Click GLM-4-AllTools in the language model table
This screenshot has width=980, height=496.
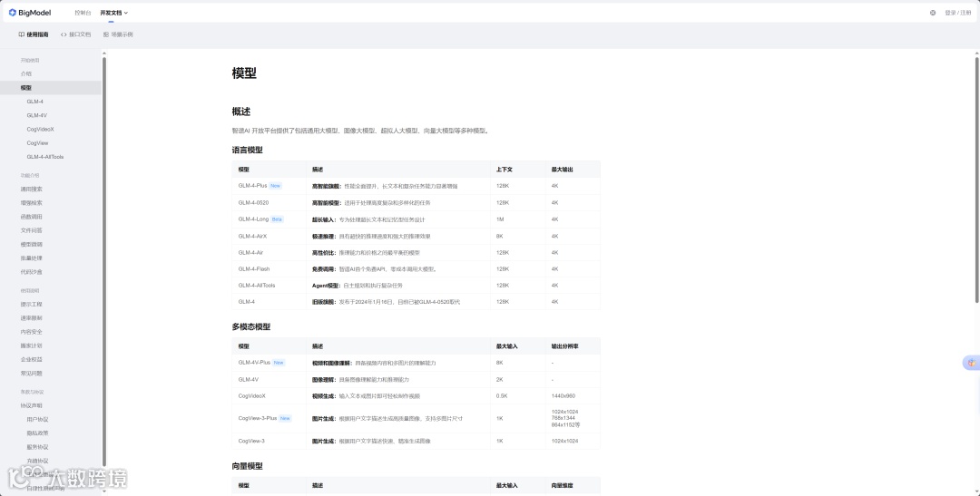pos(256,285)
